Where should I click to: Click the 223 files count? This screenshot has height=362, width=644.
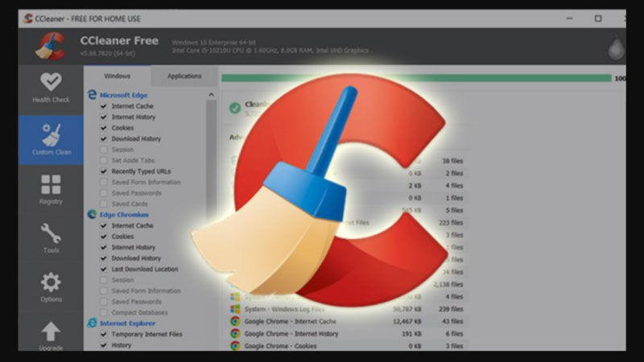point(451,223)
